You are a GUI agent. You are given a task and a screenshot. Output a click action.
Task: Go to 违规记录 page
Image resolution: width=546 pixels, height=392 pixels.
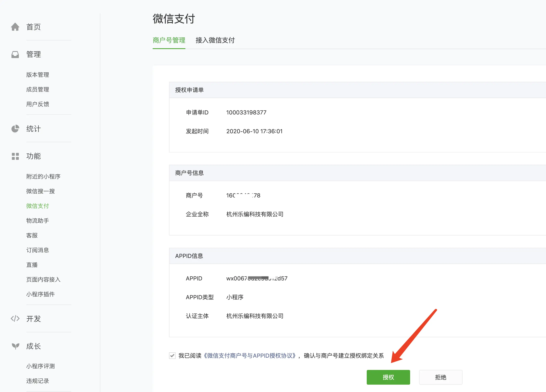38,381
